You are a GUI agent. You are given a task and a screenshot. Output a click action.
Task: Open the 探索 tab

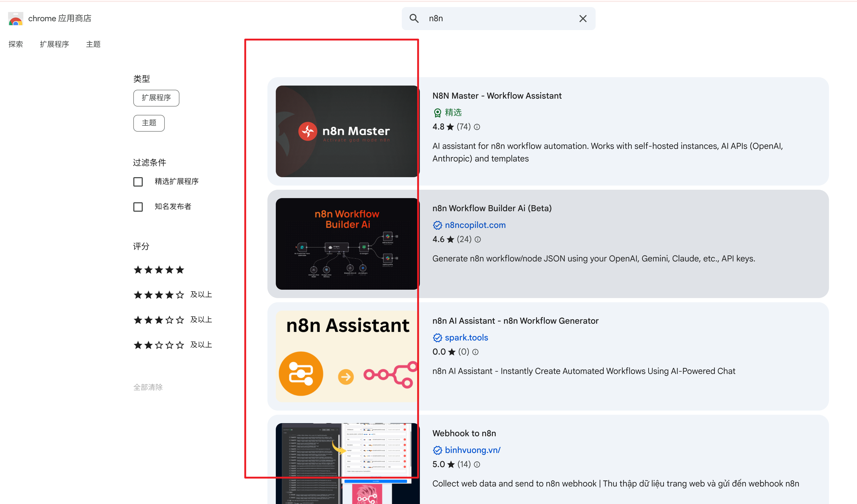pyautogui.click(x=16, y=44)
